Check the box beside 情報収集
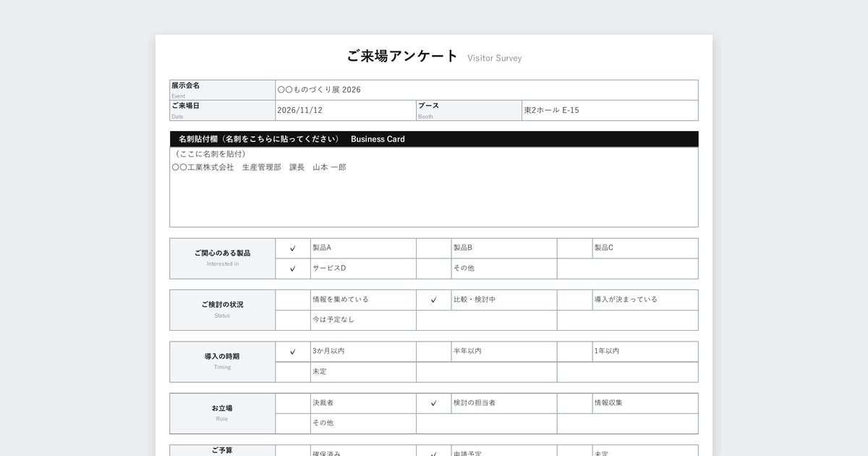Screen dimensions: 868x456 574,403
